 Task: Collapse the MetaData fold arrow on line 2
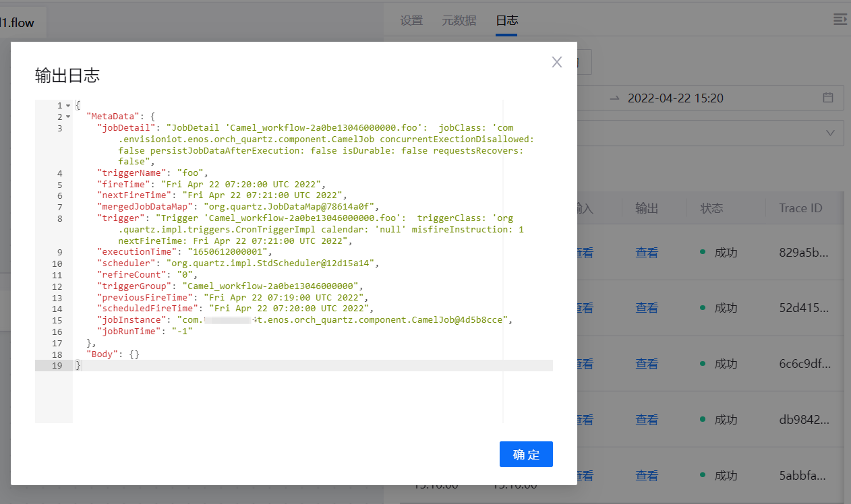pyautogui.click(x=68, y=116)
